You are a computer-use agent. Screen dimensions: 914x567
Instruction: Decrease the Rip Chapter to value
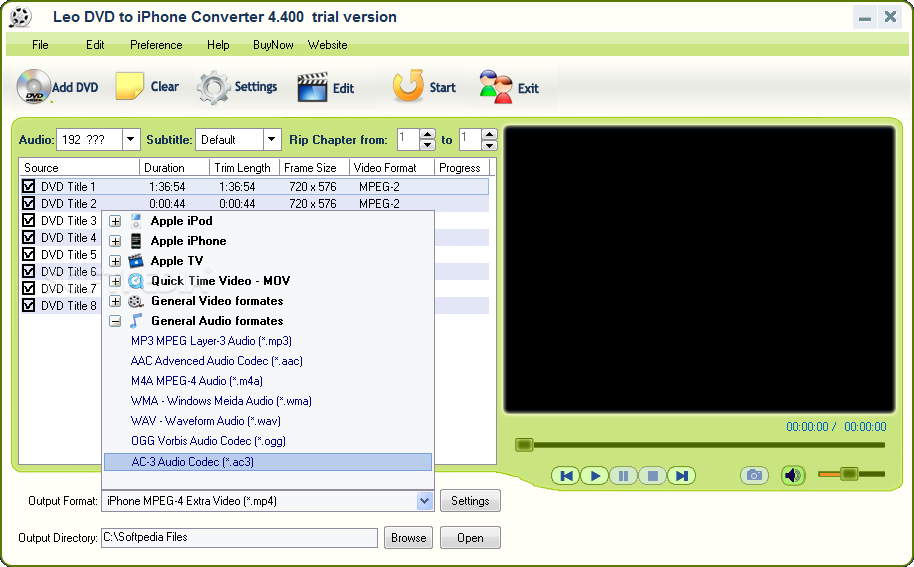coord(489,145)
